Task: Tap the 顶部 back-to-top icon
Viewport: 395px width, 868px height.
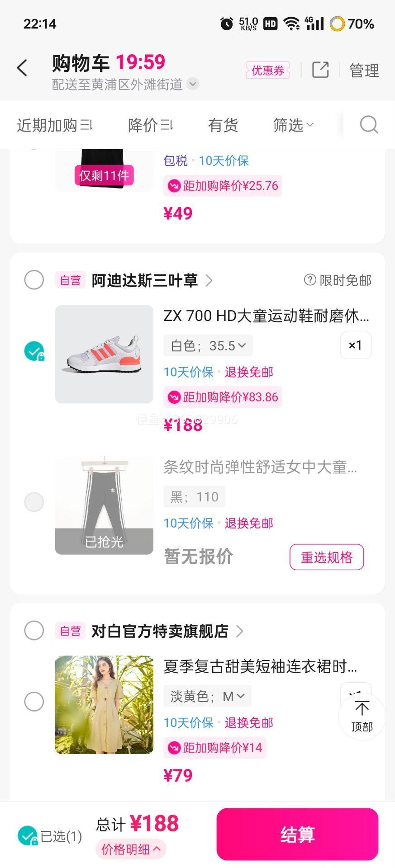Action: click(x=362, y=716)
